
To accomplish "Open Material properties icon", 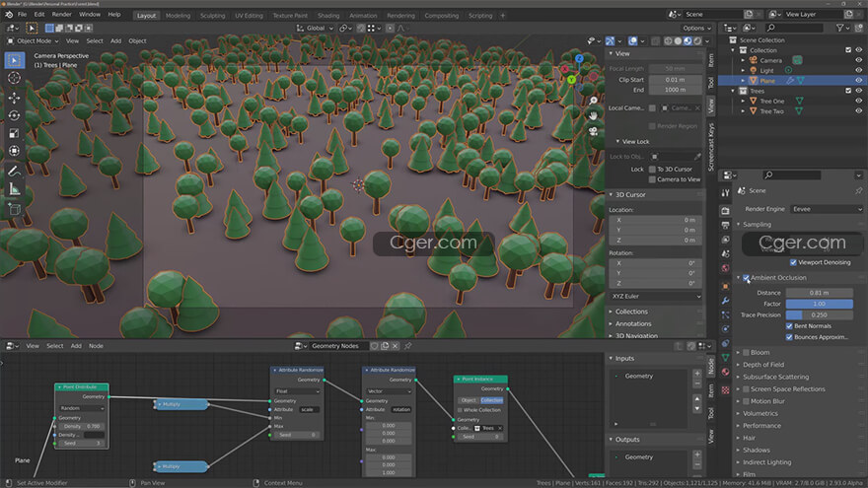I will (725, 372).
